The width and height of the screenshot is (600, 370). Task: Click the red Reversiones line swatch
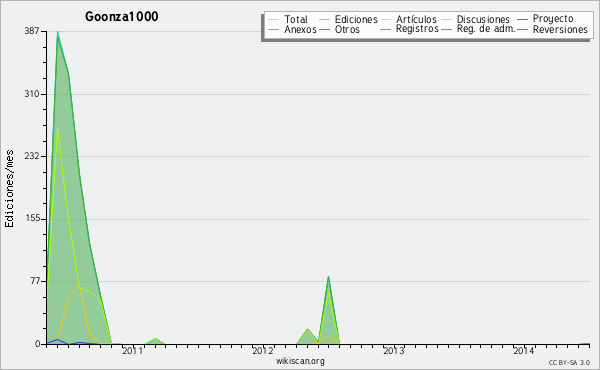522,29
